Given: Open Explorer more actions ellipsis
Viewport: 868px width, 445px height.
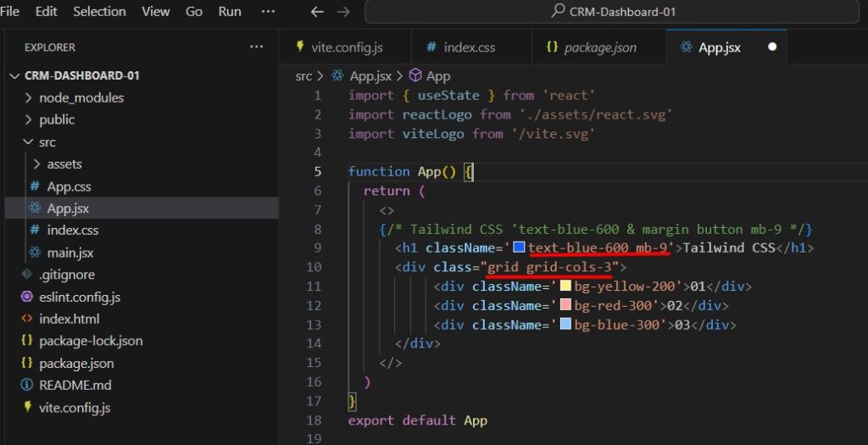Looking at the screenshot, I should coord(256,47).
